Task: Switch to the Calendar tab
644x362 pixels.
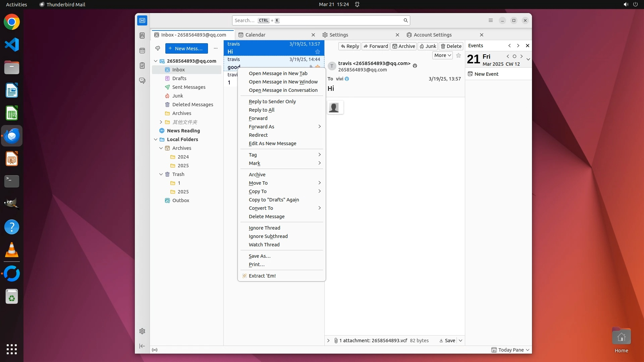Action: coord(255,35)
